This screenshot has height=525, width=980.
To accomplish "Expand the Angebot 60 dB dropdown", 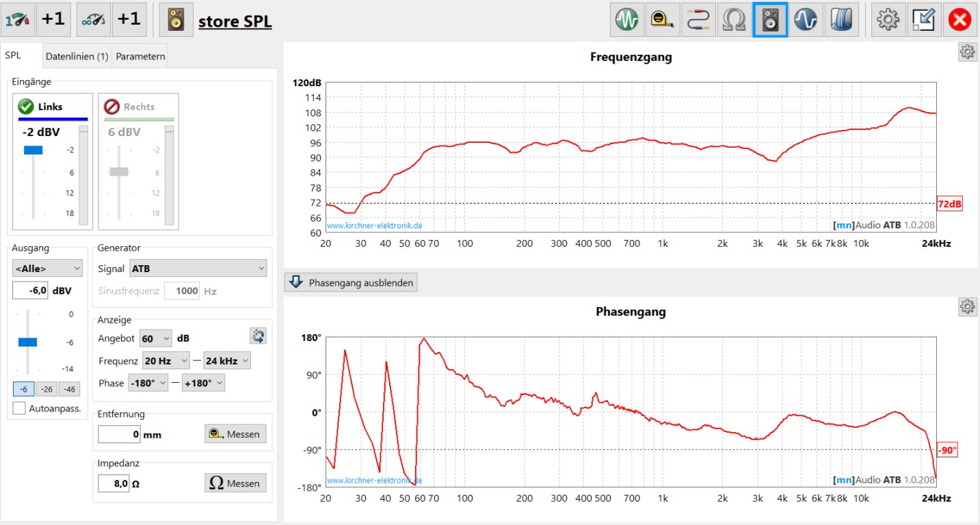I will coord(156,338).
